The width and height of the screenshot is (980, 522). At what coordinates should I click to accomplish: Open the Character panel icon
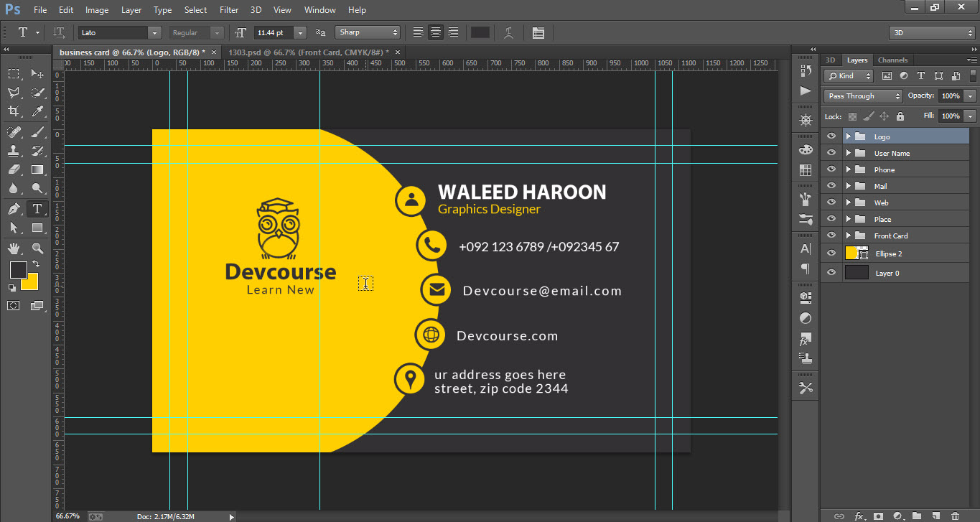806,249
